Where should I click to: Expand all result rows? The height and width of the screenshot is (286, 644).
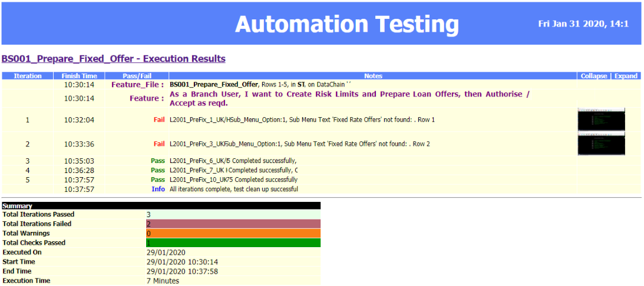pos(626,76)
